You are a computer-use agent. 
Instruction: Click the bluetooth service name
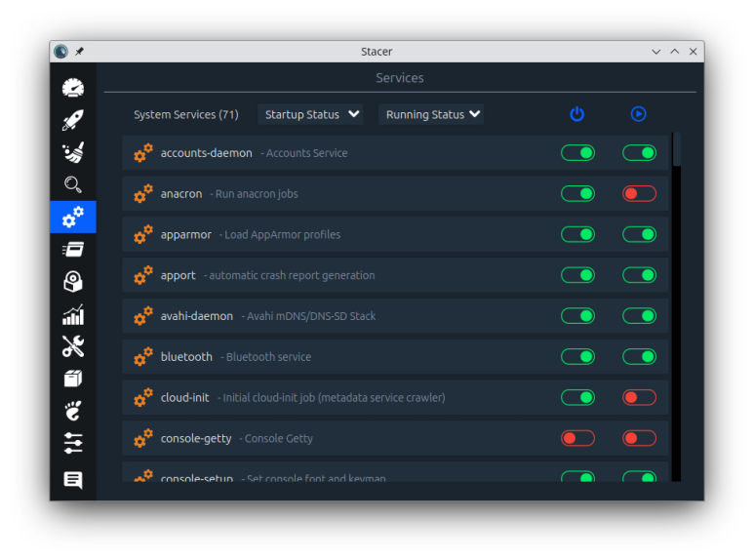tap(186, 357)
